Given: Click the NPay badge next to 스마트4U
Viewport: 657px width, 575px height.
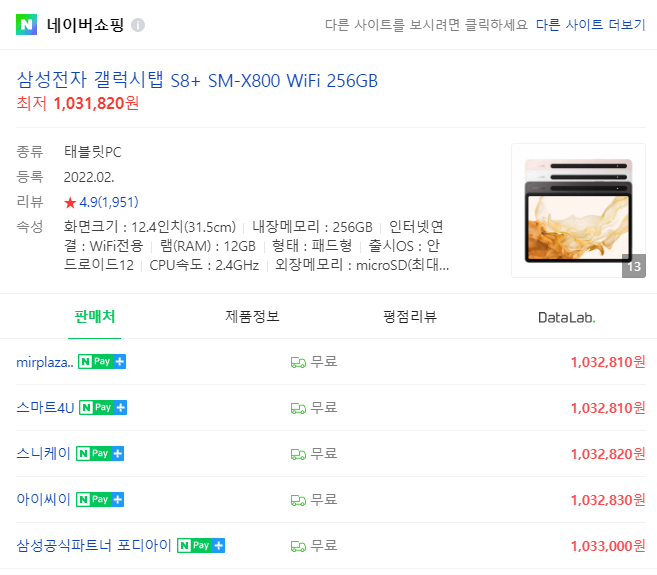Looking at the screenshot, I should pos(103,407).
